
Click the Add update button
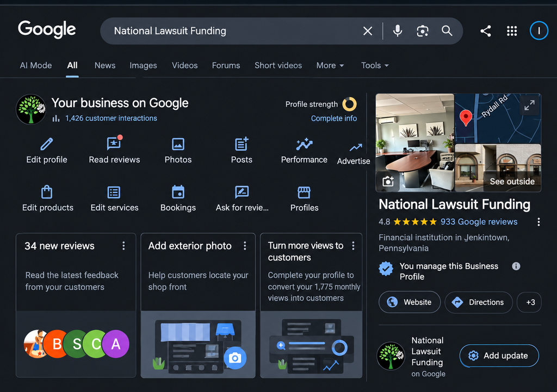pyautogui.click(x=499, y=356)
